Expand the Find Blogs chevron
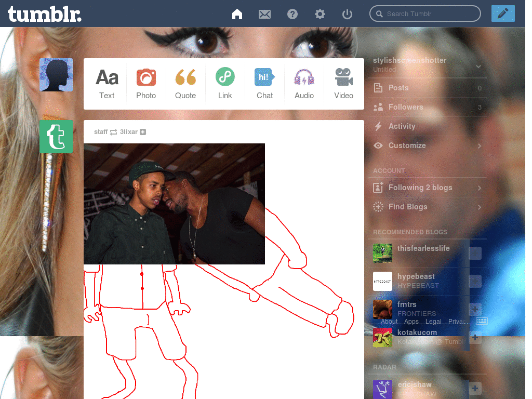The height and width of the screenshot is (399, 532). [x=480, y=207]
